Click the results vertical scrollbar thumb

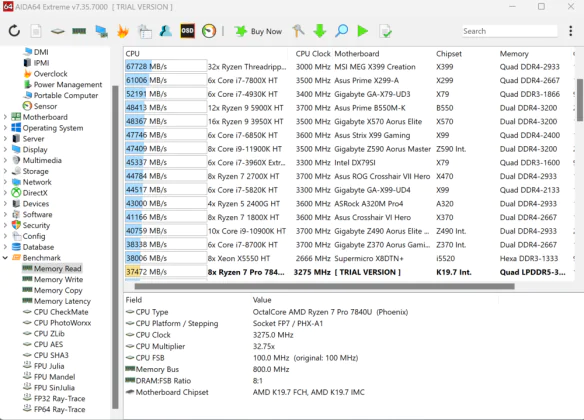point(580,99)
